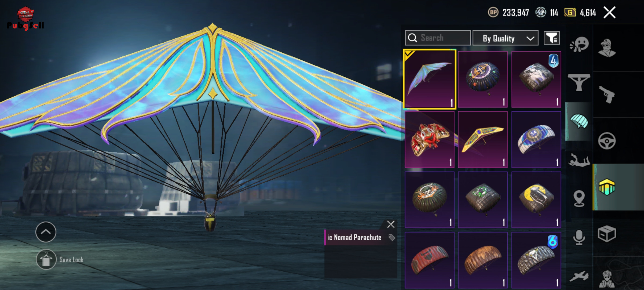This screenshot has width=644, height=290.
Task: Select the golden glider parachute thumbnail
Action: tap(483, 140)
